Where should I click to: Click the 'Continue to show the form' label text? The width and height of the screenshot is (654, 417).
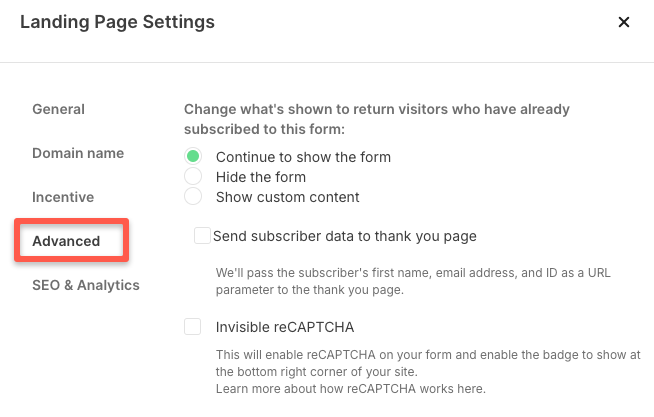(x=303, y=157)
